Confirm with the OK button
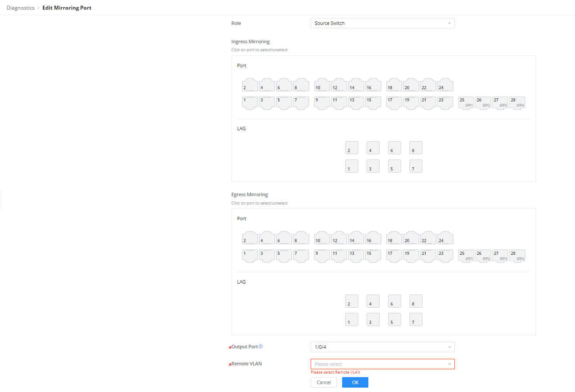Screen dimensions: 575x392 coord(355,382)
